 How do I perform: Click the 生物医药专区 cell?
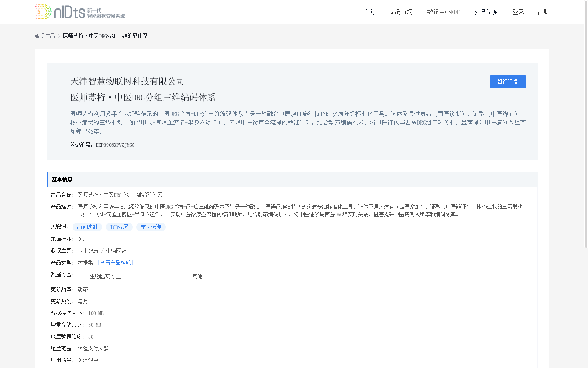[x=105, y=276]
